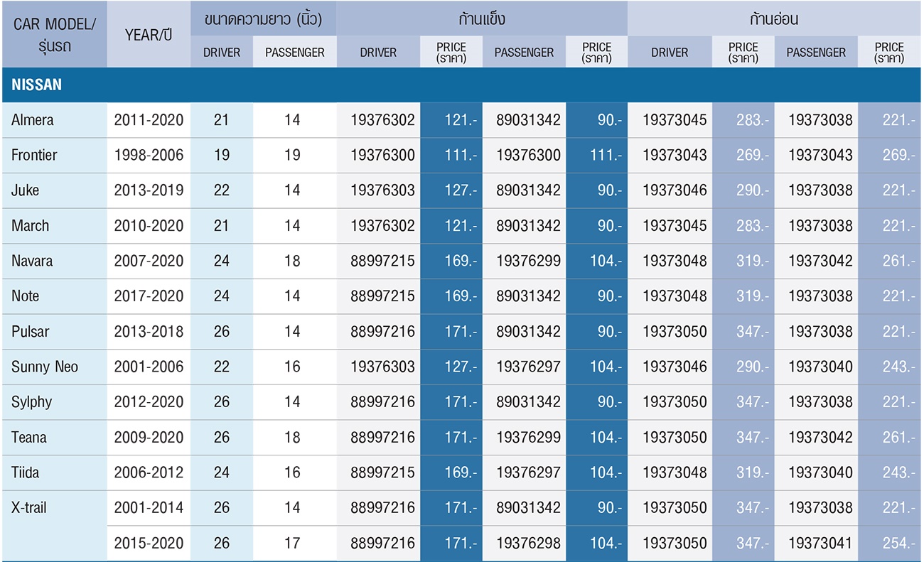Viewport: 924px width, 562px height.
Task: Click passenger length 17 in X-trail row
Action: 292,544
